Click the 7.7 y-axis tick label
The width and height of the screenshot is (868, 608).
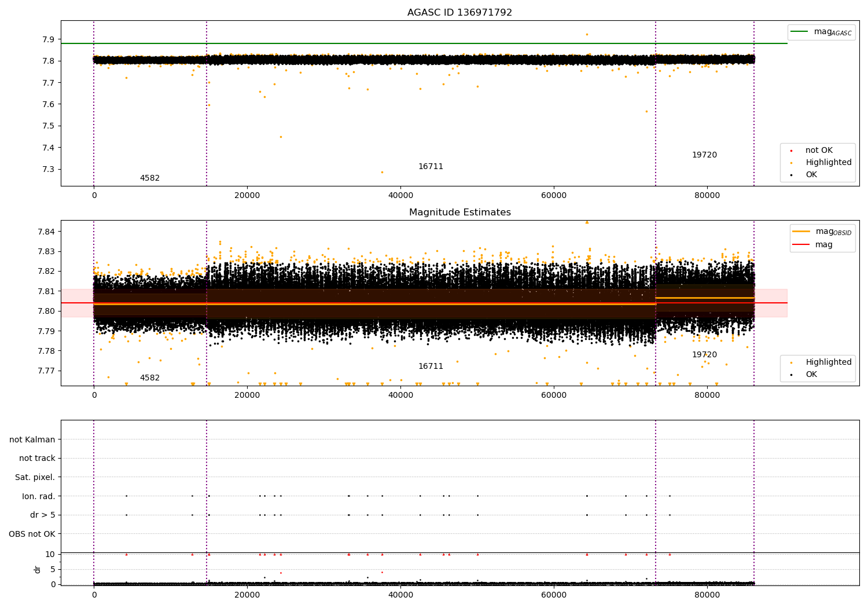pos(49,83)
